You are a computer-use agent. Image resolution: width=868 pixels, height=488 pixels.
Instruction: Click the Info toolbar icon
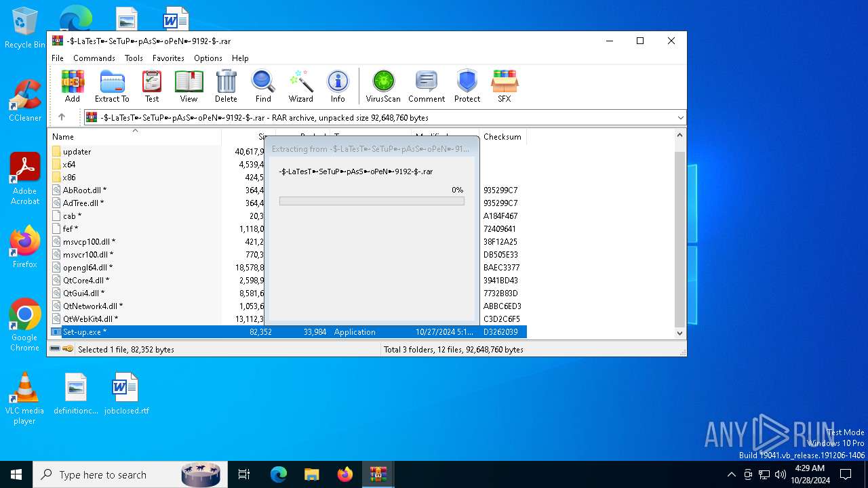pos(338,86)
